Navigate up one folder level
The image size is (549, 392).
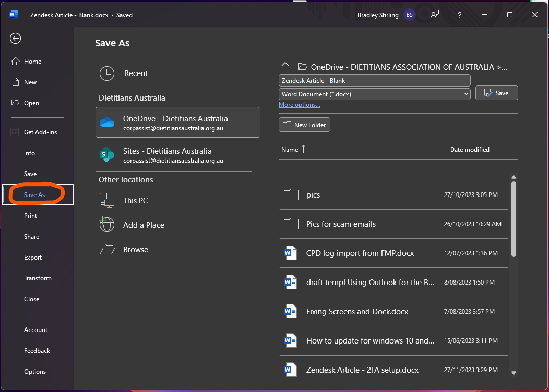285,67
